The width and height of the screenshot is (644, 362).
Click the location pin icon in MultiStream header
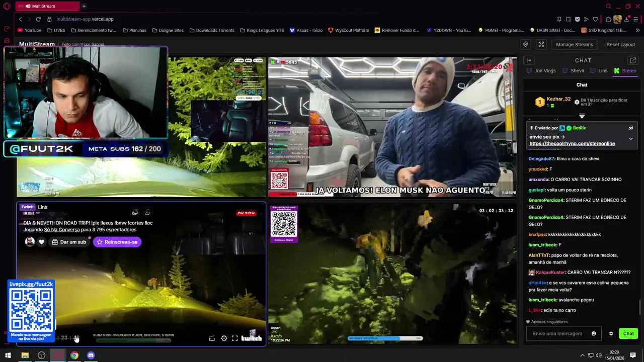pos(525,44)
